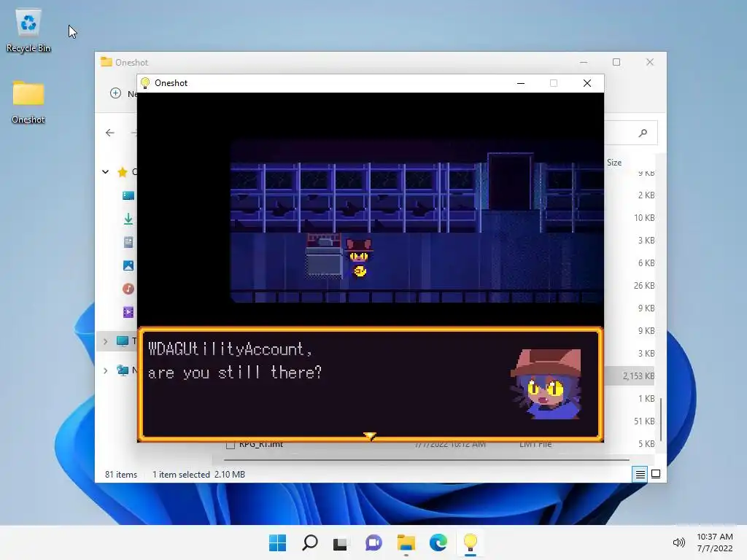This screenshot has width=747, height=560.
Task: Close the Oneshot game window
Action: [587, 83]
